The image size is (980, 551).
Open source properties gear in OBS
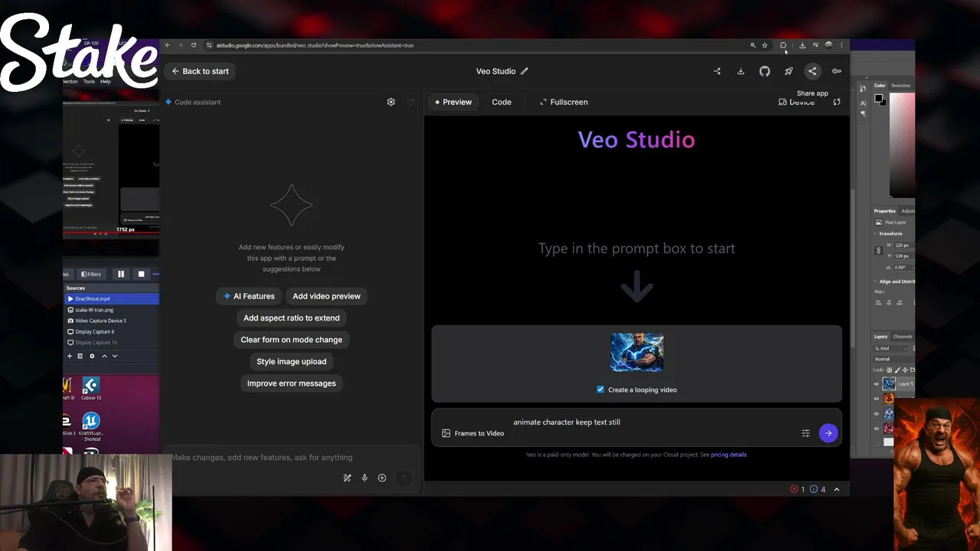coord(92,356)
